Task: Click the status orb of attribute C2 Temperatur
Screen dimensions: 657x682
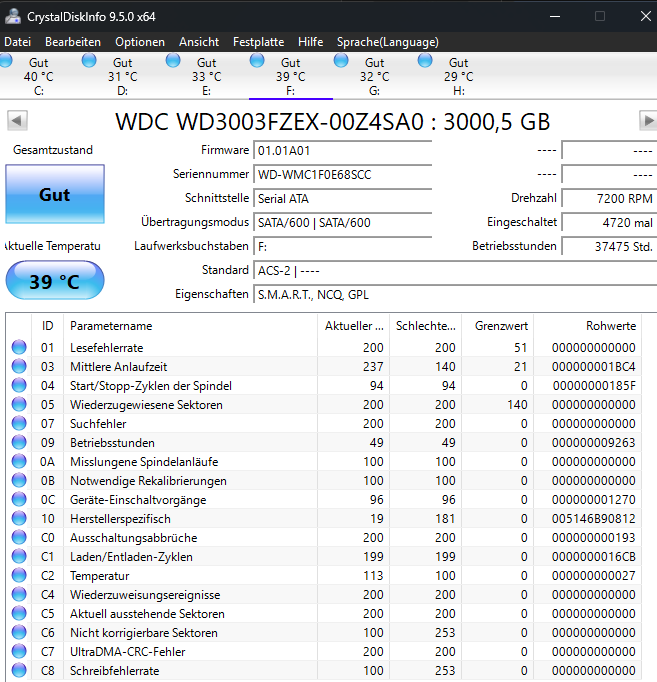Action: pyautogui.click(x=19, y=575)
